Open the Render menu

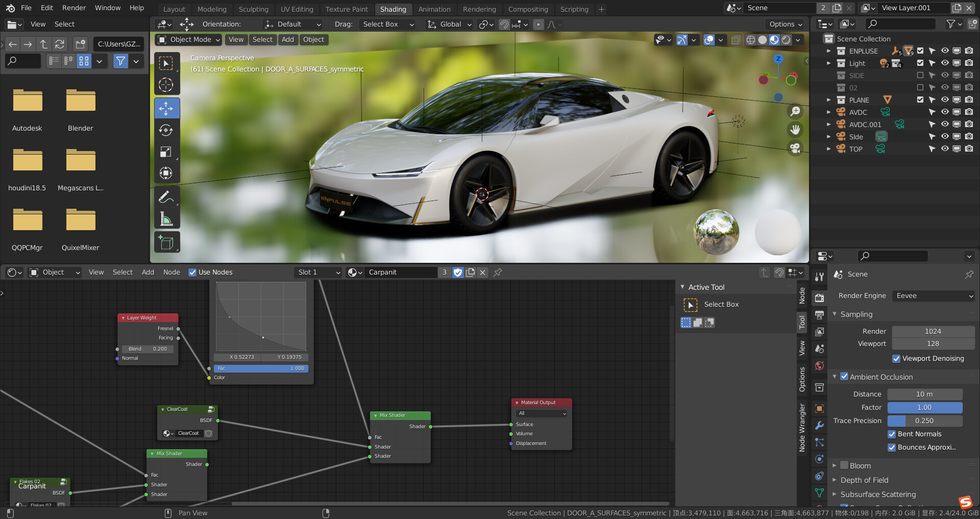[73, 8]
